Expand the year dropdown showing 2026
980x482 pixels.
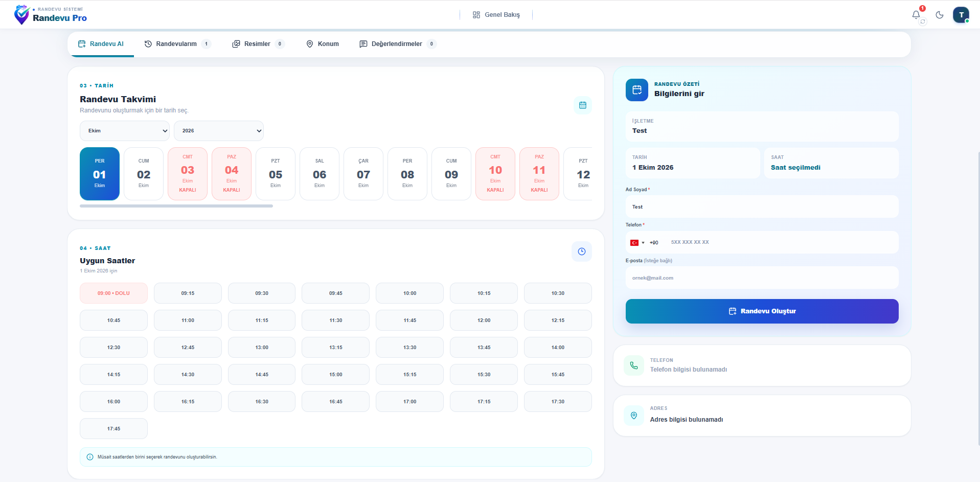tap(219, 131)
